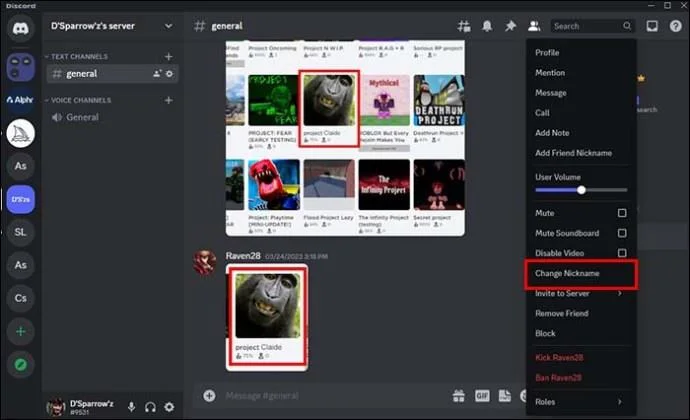Open the sticker picker icon

[505, 396]
